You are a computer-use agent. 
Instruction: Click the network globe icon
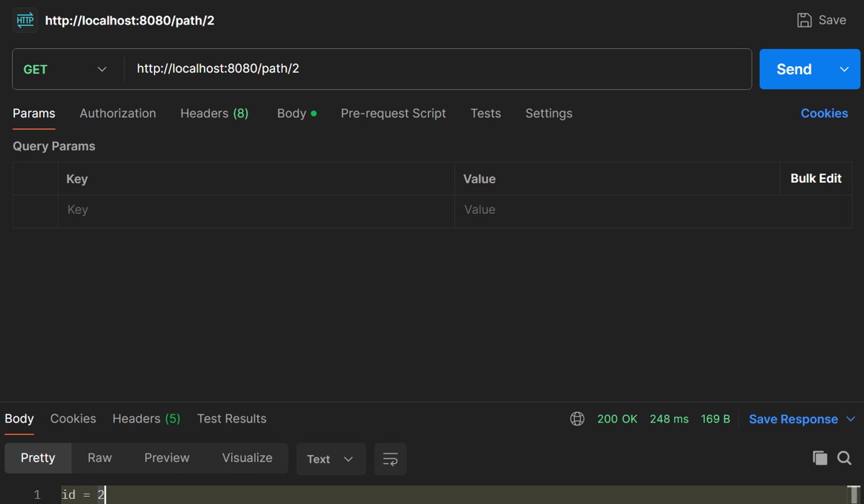577,419
